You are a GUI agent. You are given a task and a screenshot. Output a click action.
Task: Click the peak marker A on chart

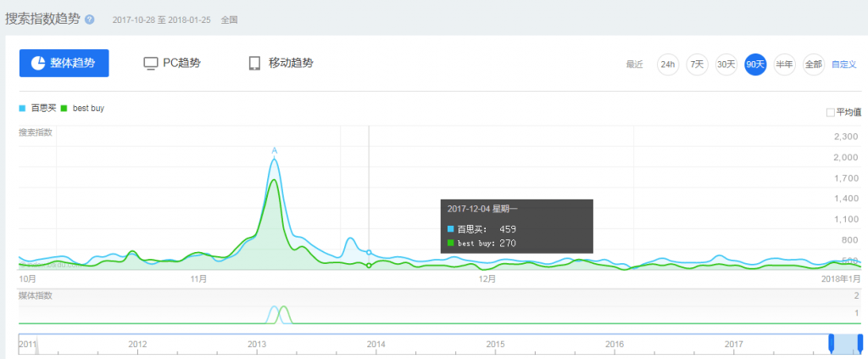(275, 151)
